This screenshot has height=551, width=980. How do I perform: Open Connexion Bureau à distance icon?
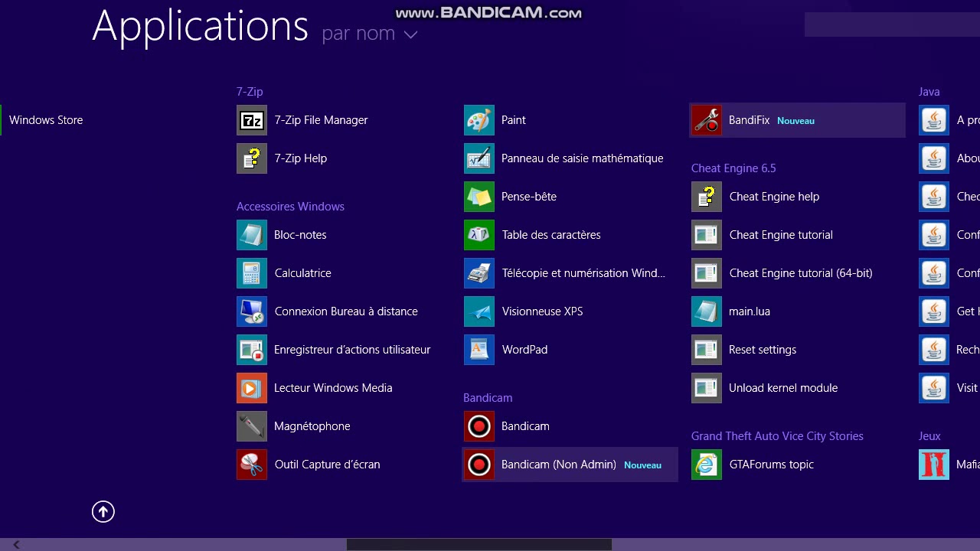pos(252,311)
